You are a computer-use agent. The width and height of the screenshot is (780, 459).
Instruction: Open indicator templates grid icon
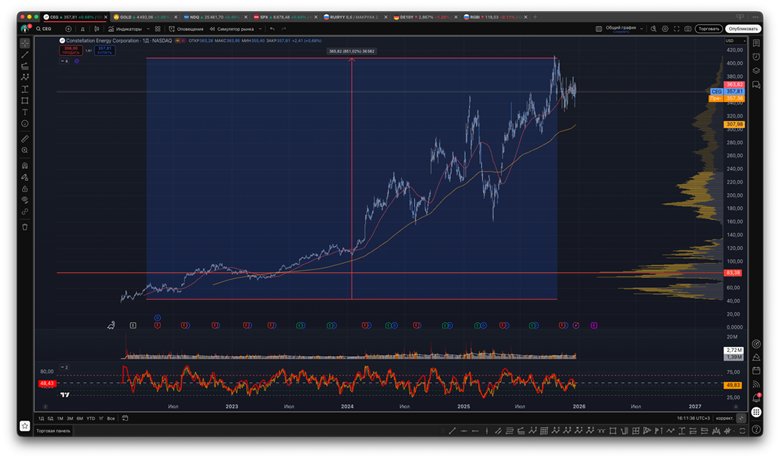coord(158,29)
